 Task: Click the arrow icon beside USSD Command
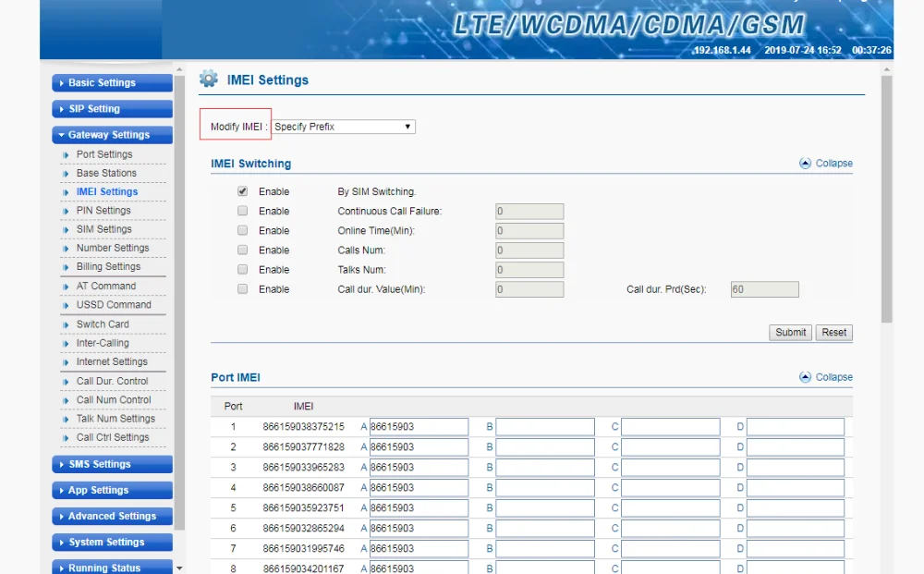pos(67,305)
